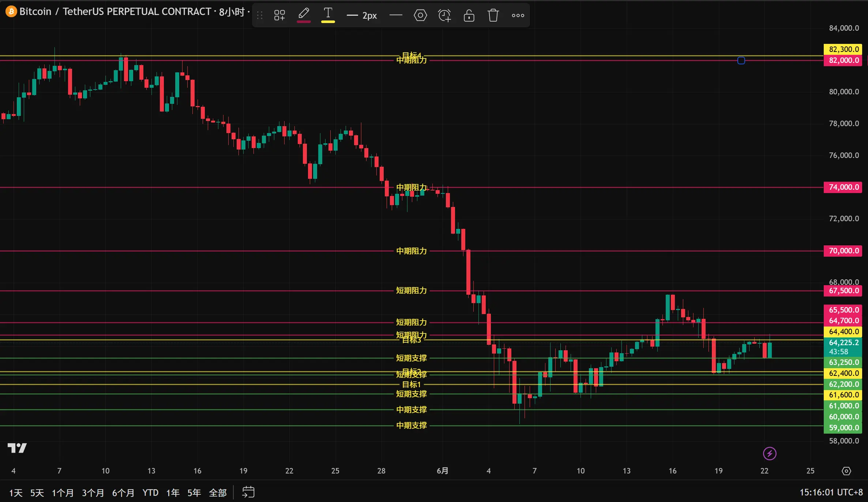The width and height of the screenshot is (868, 502).
Task: Click the 65,500.0 price label
Action: click(x=843, y=310)
